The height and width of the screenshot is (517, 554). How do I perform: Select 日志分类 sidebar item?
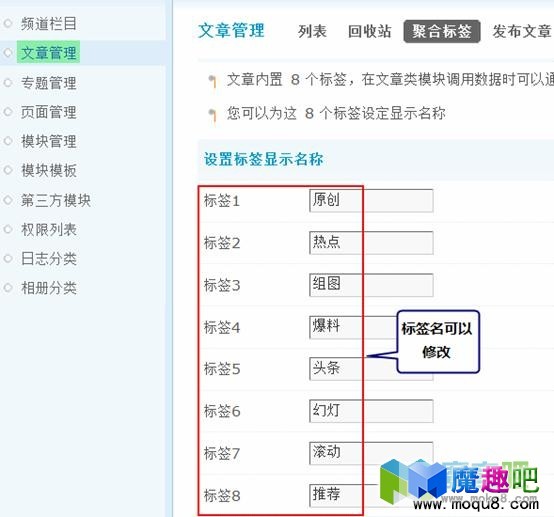[x=48, y=259]
